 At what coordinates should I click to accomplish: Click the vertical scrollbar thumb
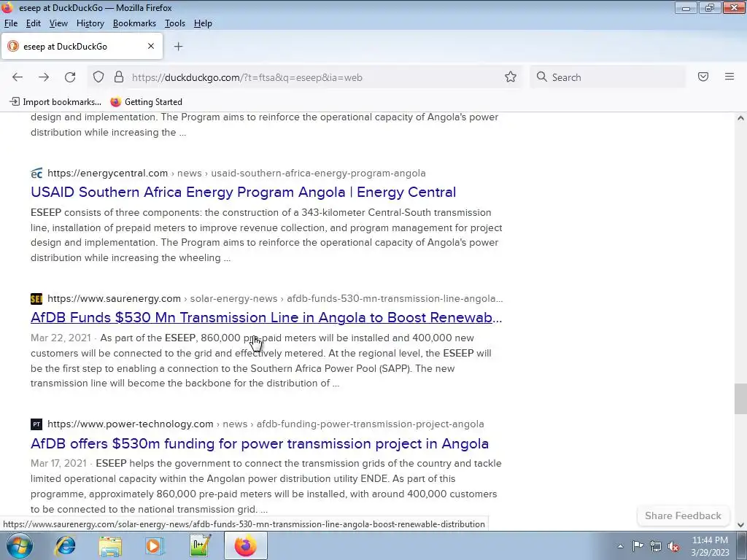pos(740,399)
